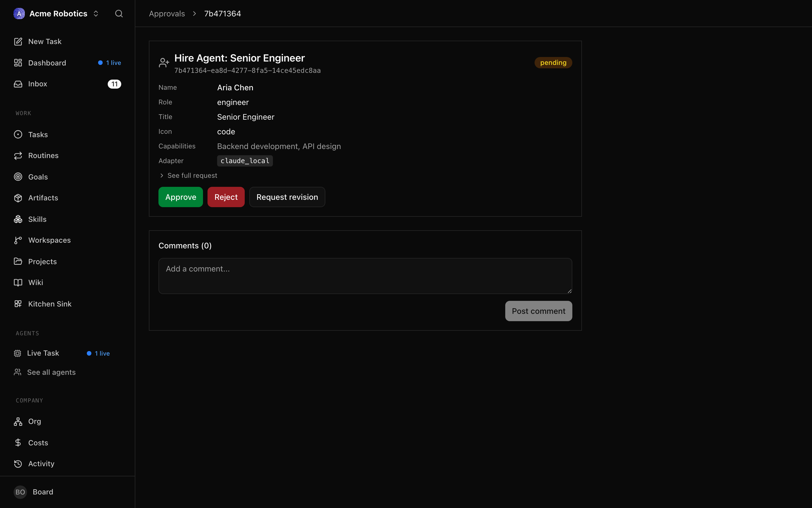This screenshot has height=508, width=812.
Task: Click the Inbox 11 count badge
Action: (x=114, y=84)
